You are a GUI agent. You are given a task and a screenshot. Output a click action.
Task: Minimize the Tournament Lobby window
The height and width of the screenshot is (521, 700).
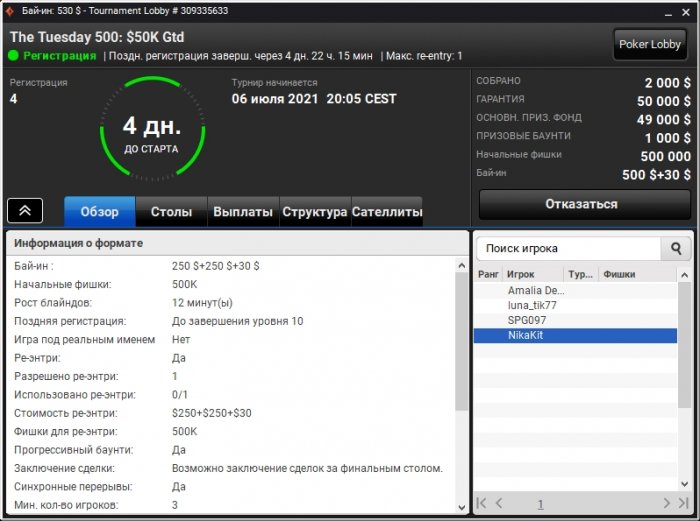(x=668, y=13)
